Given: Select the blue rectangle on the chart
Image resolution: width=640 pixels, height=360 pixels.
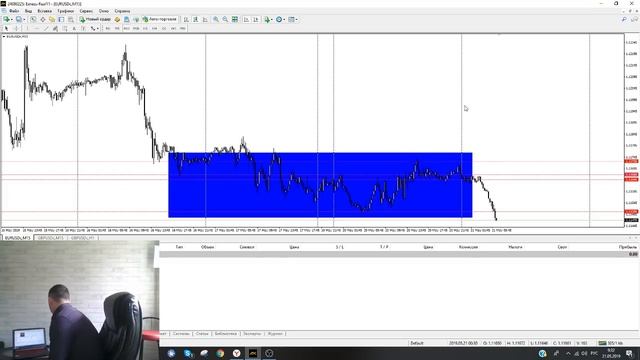Looking at the screenshot, I should (x=320, y=185).
